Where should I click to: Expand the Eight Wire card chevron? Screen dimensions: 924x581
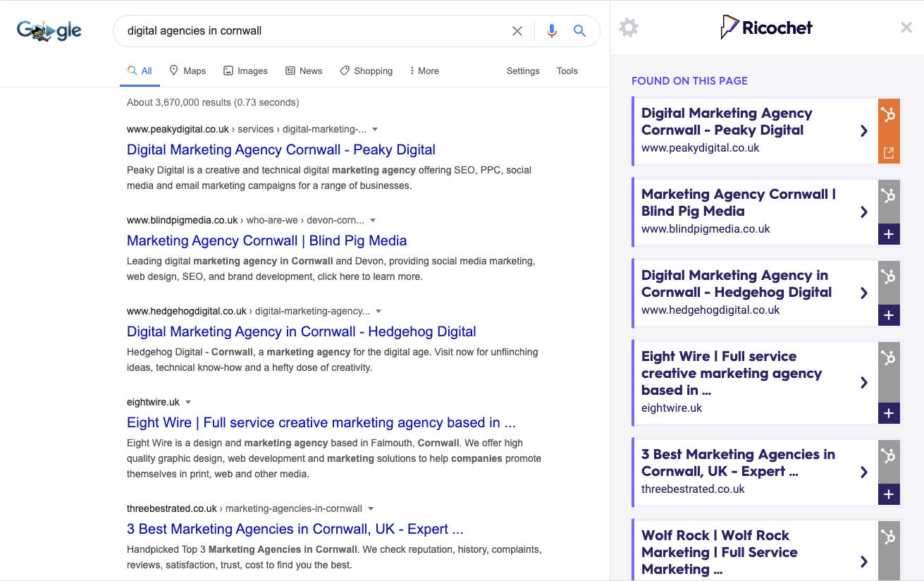(864, 383)
